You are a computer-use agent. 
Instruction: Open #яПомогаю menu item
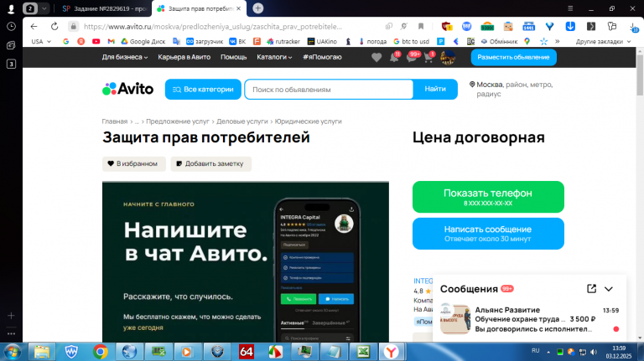pyautogui.click(x=322, y=58)
